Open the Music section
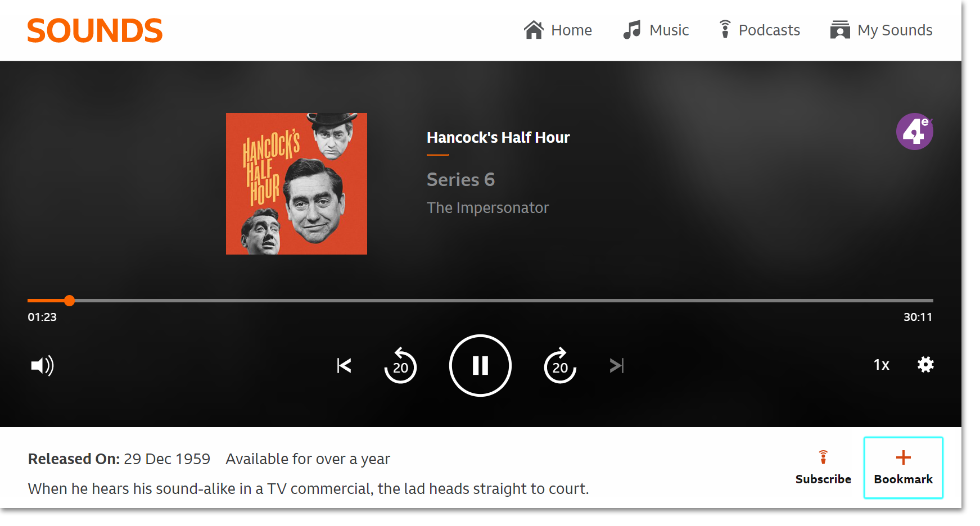The height and width of the screenshot is (526, 980). 656,30
